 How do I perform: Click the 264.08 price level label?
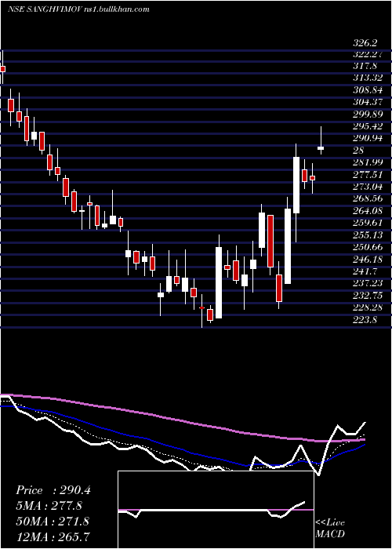point(368,210)
